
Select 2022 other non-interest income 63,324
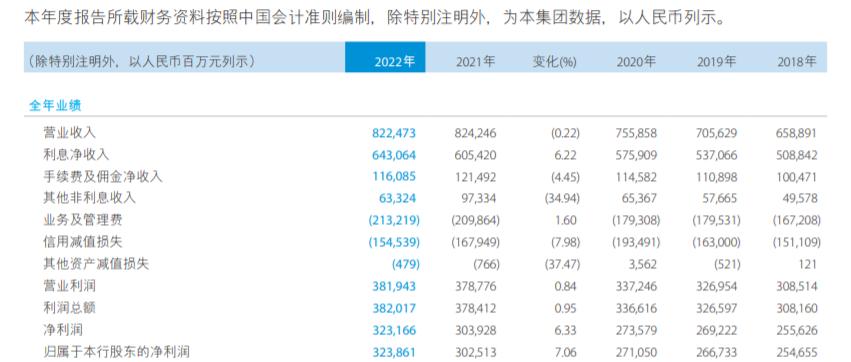(x=397, y=199)
